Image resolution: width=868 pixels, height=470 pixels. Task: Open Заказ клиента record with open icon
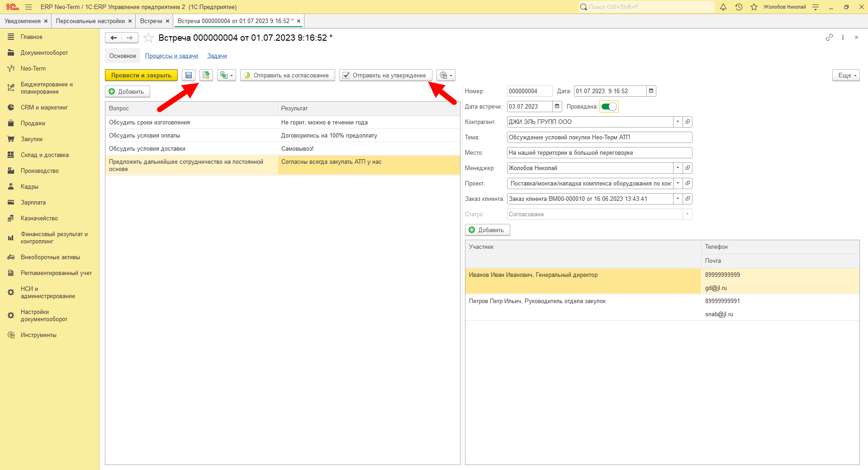pyautogui.click(x=688, y=199)
